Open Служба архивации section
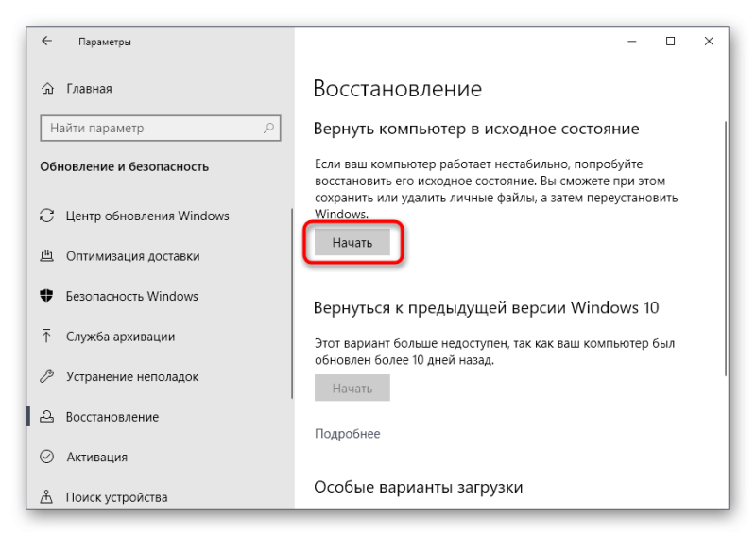The width and height of the screenshot is (756, 536). coord(121,337)
